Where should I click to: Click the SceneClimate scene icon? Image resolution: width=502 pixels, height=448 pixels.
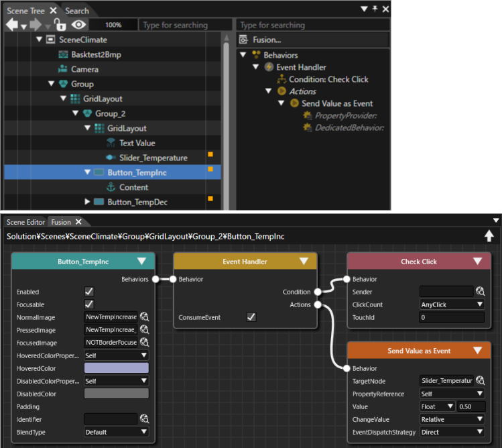[50, 40]
